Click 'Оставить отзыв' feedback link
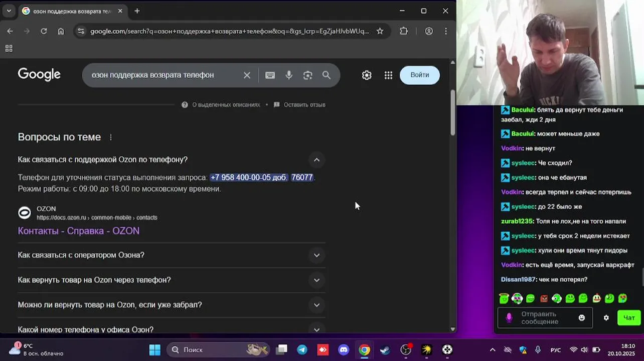 (304, 105)
